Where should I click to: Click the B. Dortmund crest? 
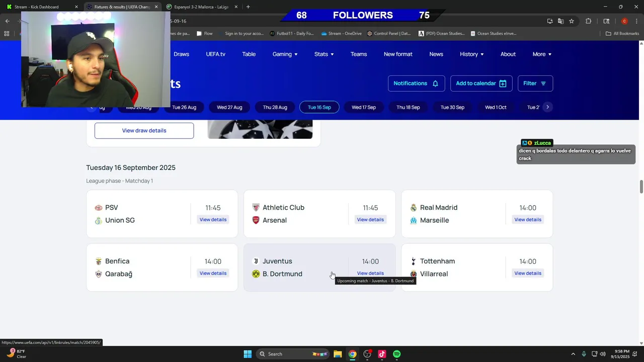click(256, 274)
